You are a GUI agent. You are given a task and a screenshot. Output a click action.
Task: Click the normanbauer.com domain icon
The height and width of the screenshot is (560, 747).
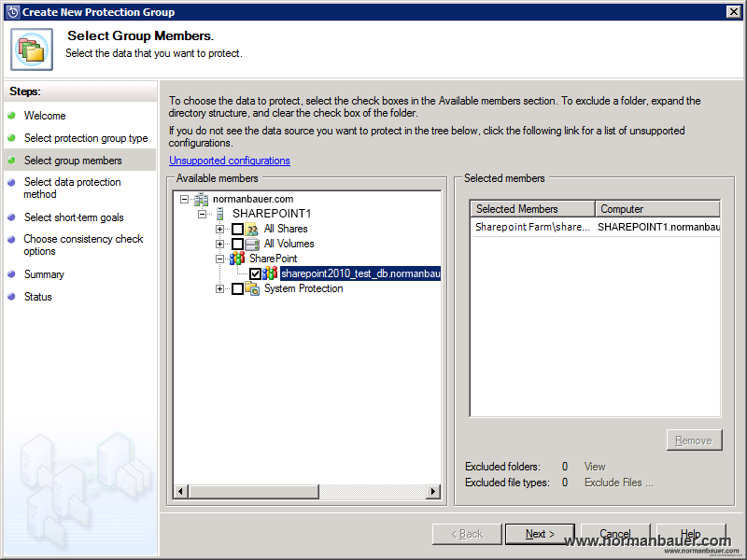pyautogui.click(x=202, y=199)
